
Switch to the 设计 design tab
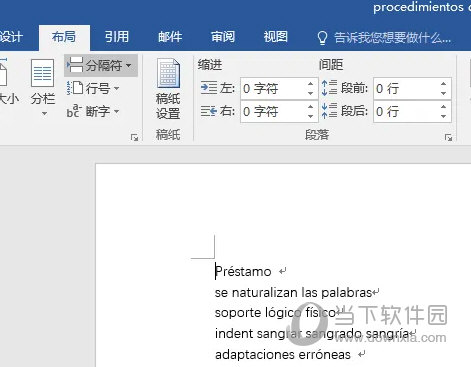[12, 37]
